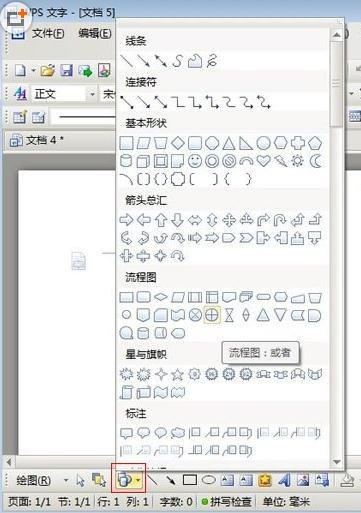361x513 pixels.
Task: Click the 单位: 毫米 status indicator
Action: [286, 502]
